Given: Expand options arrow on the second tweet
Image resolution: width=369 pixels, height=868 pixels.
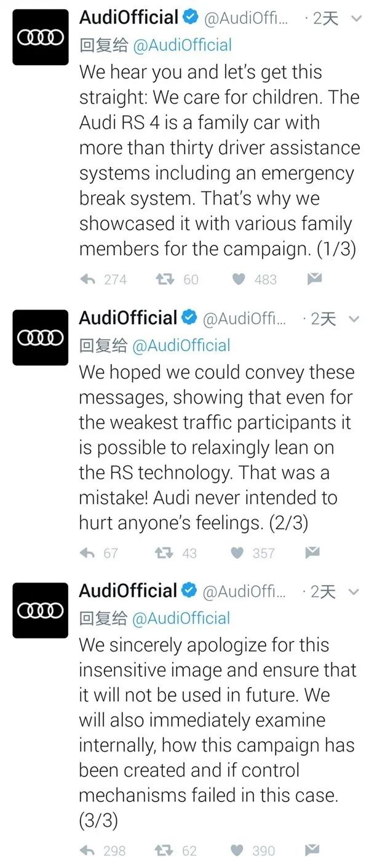Looking at the screenshot, I should [355, 319].
